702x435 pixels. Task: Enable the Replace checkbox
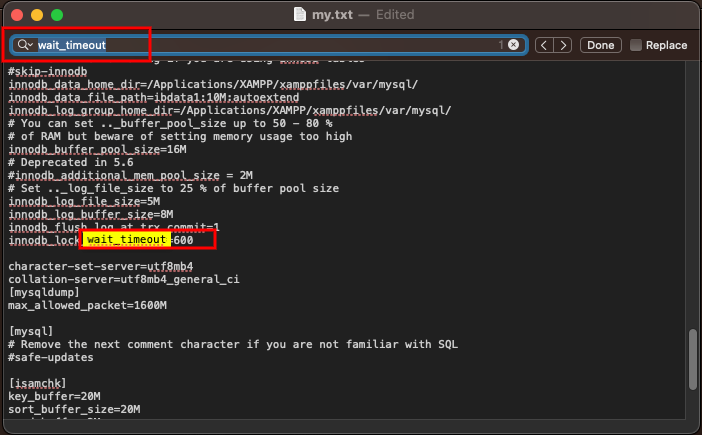click(636, 45)
